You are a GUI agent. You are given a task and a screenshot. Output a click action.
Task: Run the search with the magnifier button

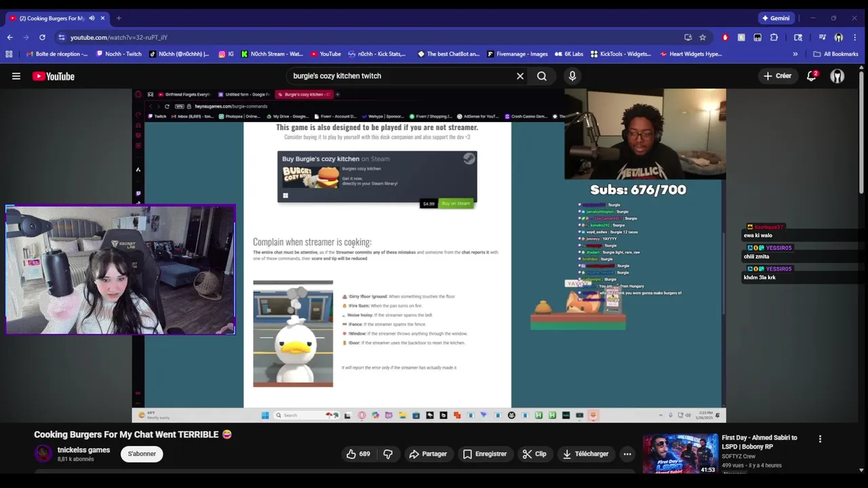(x=542, y=76)
